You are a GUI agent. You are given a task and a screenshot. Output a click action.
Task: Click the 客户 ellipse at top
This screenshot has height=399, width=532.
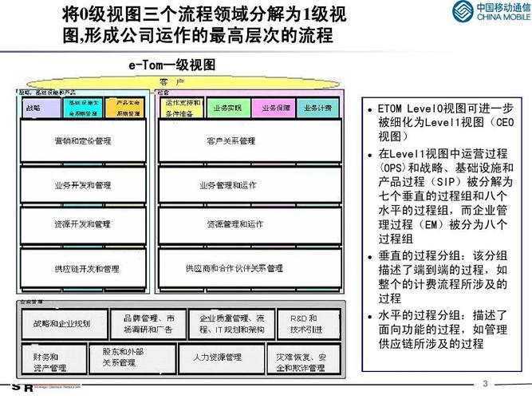[183, 82]
